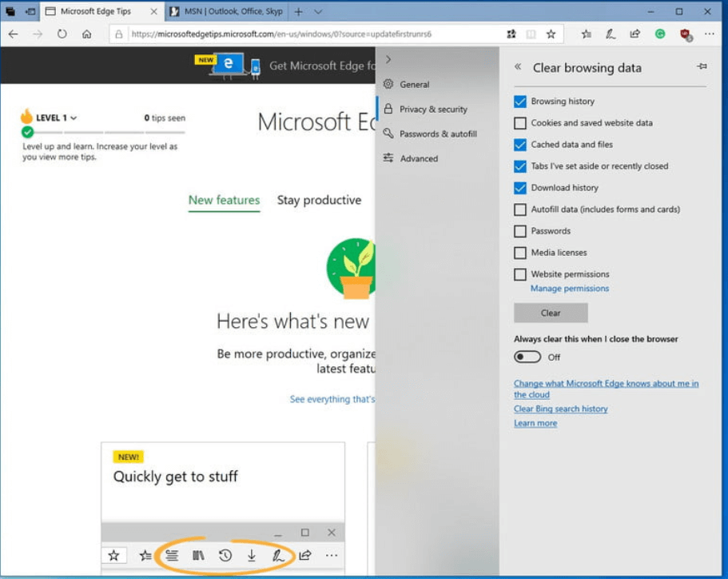Show tabs you've set aside icon

pos(10,11)
